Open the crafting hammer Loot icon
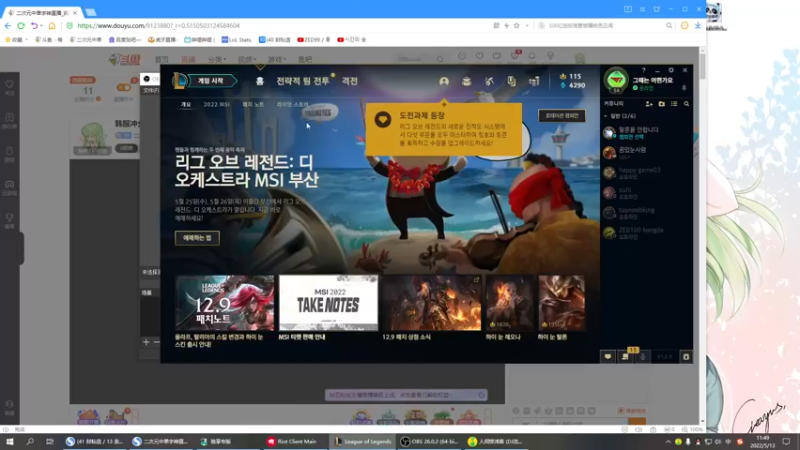This screenshot has height=450, width=800. [489, 81]
